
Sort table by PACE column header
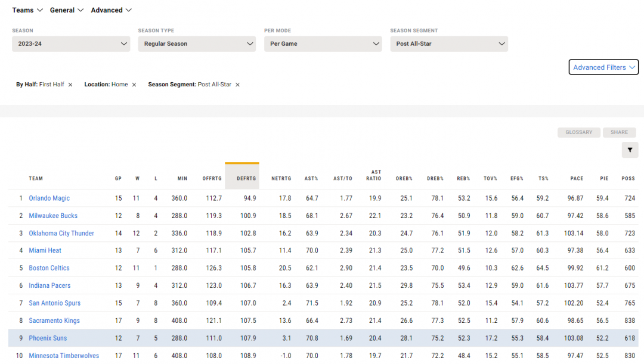click(x=577, y=179)
